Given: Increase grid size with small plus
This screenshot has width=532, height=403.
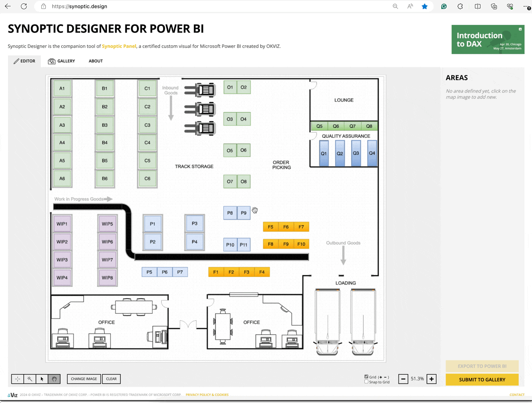Looking at the screenshot, I should [380, 377].
